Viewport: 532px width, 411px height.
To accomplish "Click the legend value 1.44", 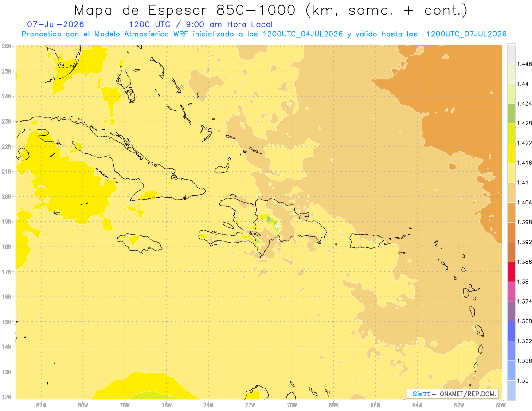I will tap(524, 84).
